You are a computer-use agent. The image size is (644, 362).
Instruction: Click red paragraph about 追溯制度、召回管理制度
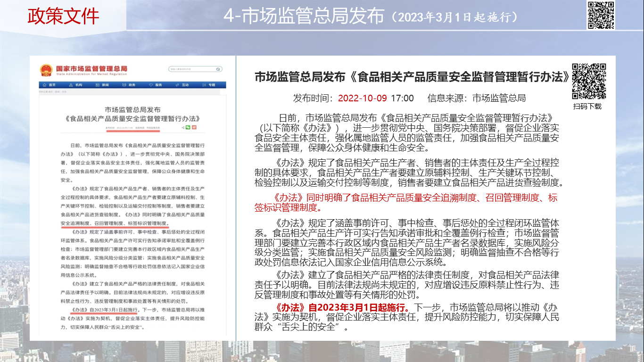point(406,202)
